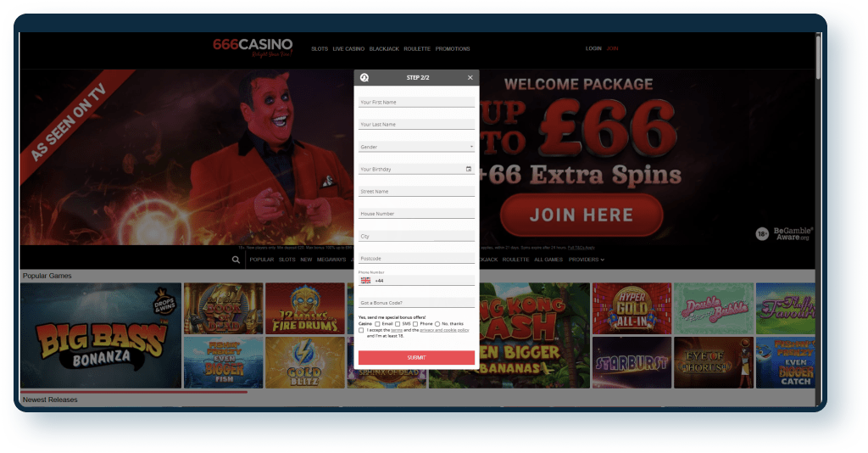
Task: Open the Starburst game
Action: [632, 362]
